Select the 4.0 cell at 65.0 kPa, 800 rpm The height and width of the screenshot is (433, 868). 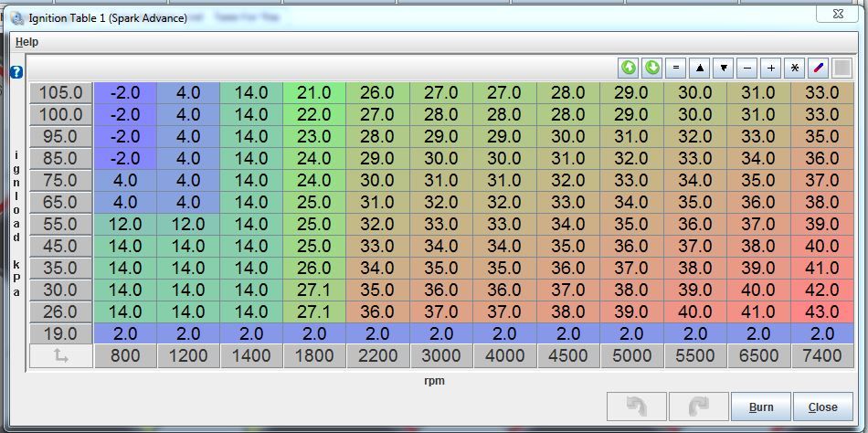[x=125, y=202]
